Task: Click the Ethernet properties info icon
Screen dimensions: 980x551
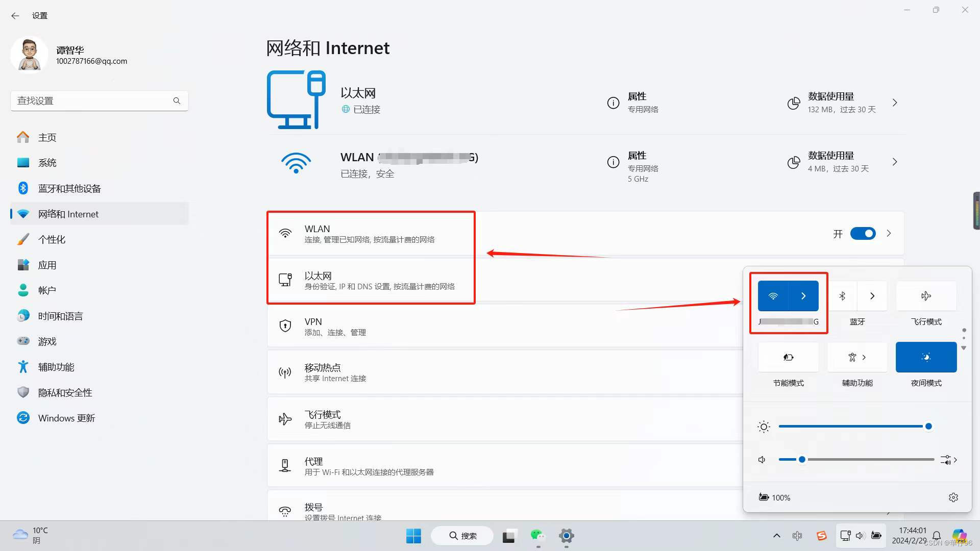Action: pos(613,103)
